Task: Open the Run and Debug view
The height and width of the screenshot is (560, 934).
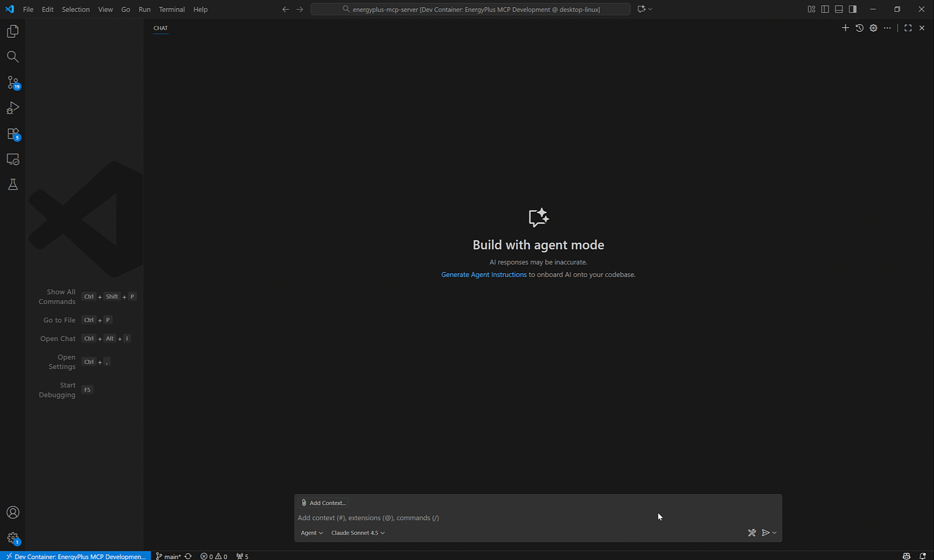Action: point(13,108)
